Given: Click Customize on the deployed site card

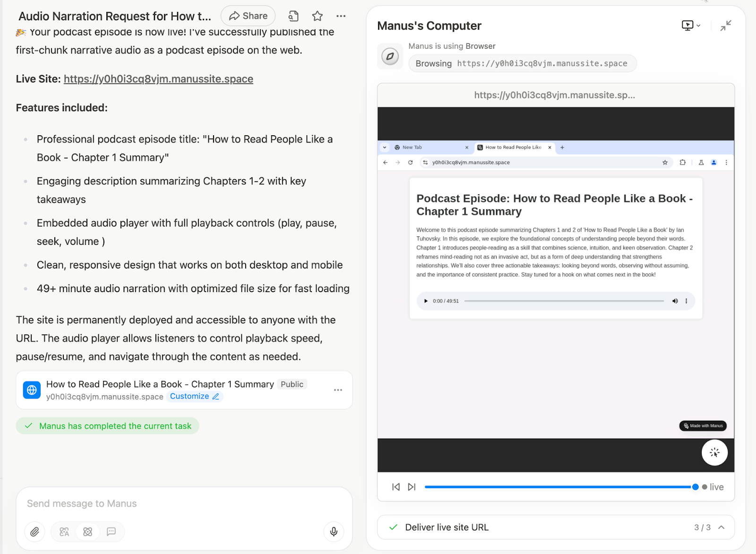Looking at the screenshot, I should tap(194, 397).
